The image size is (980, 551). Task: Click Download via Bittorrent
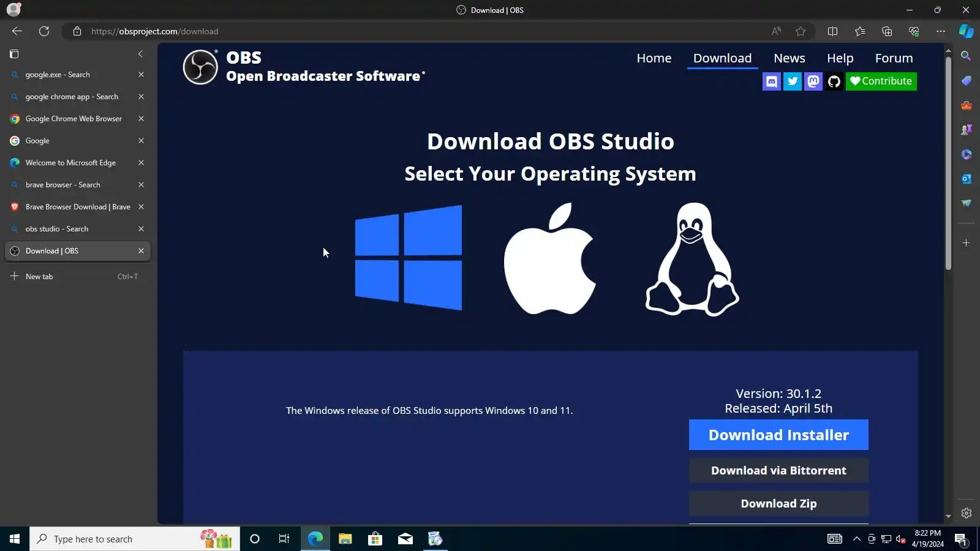778,470
